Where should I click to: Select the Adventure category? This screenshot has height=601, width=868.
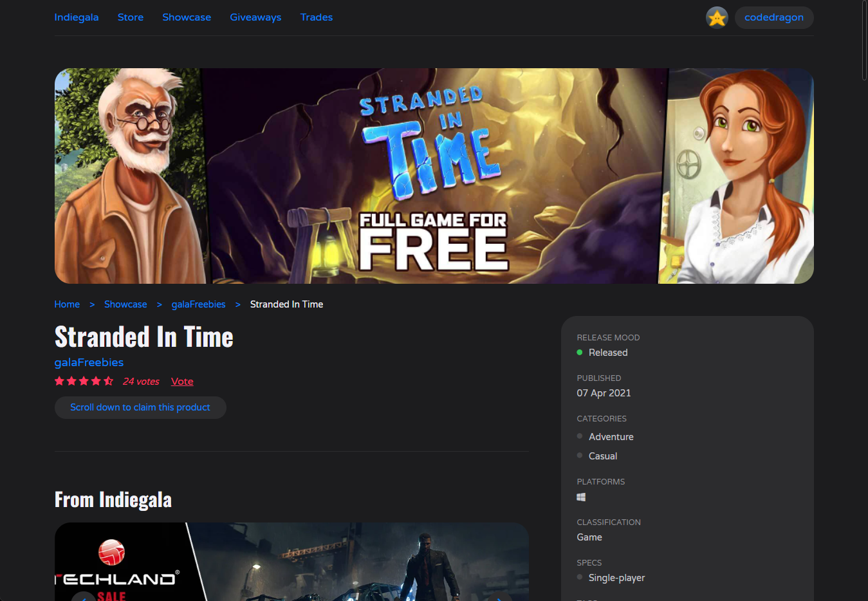611,437
